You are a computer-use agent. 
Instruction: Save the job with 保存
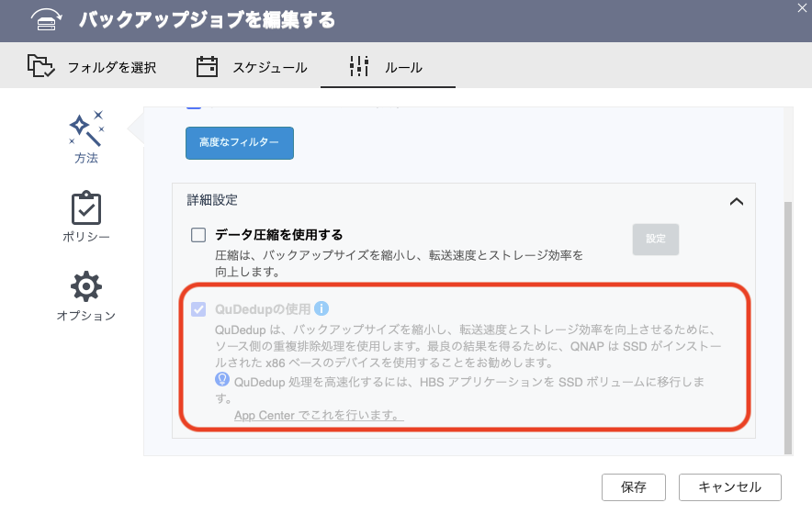[633, 487]
